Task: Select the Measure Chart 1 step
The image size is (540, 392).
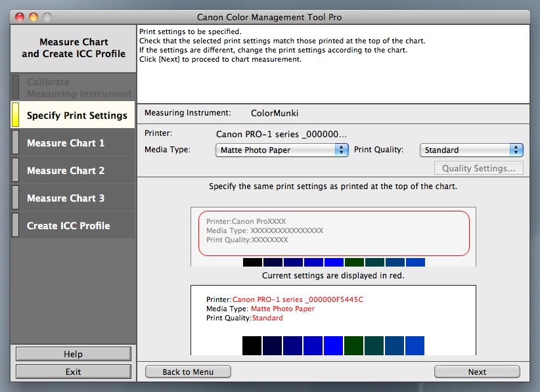Action: pos(66,143)
